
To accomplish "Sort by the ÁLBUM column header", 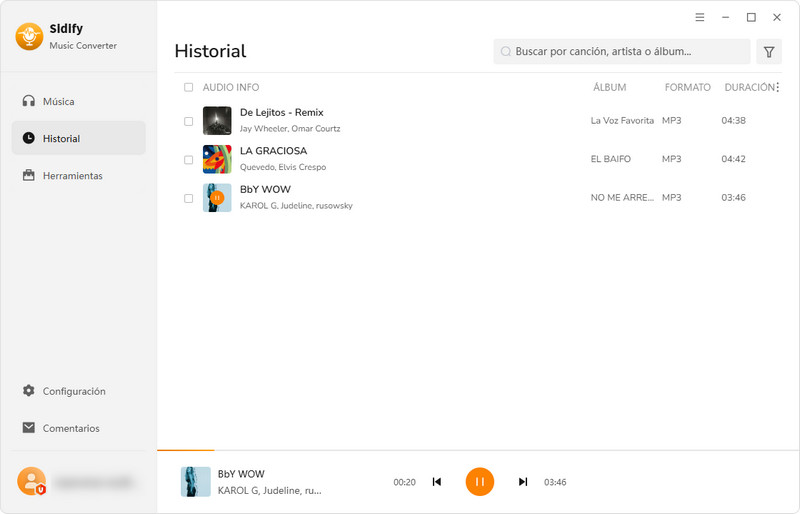I will (x=609, y=87).
